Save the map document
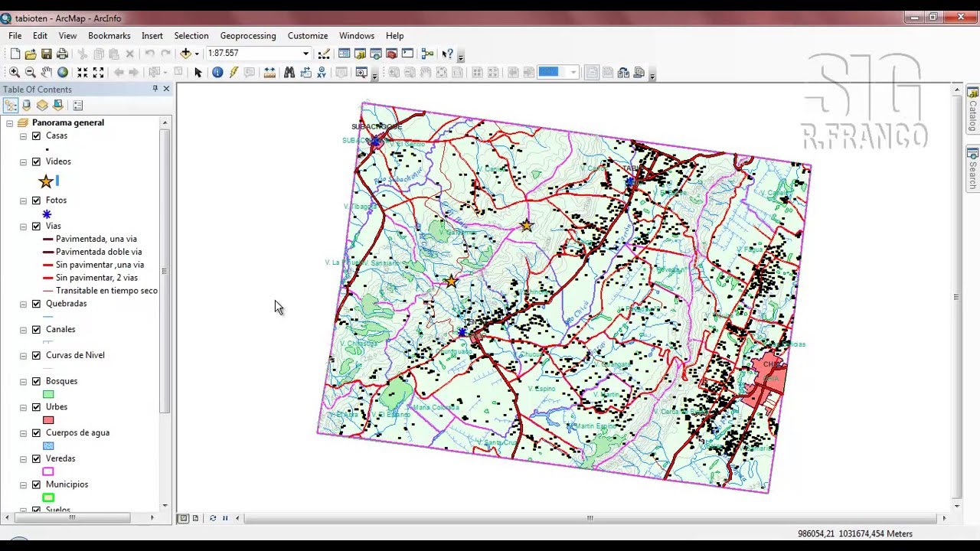Image resolution: width=980 pixels, height=551 pixels. pyautogui.click(x=47, y=54)
